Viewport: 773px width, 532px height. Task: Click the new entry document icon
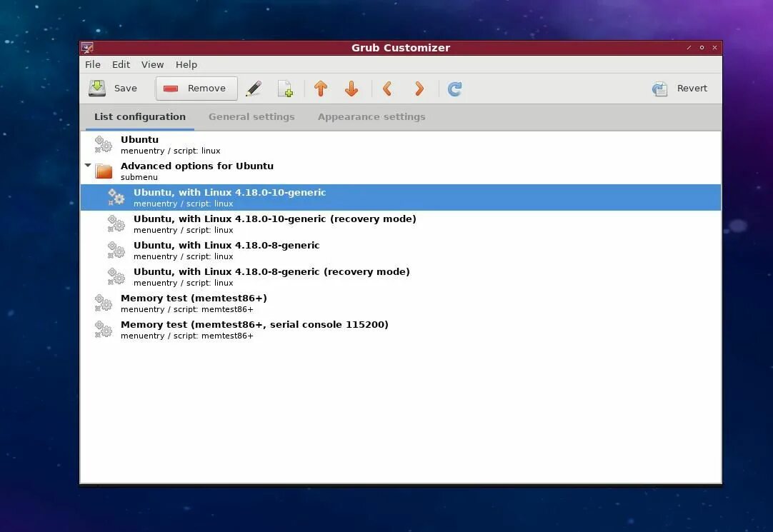[x=286, y=89]
